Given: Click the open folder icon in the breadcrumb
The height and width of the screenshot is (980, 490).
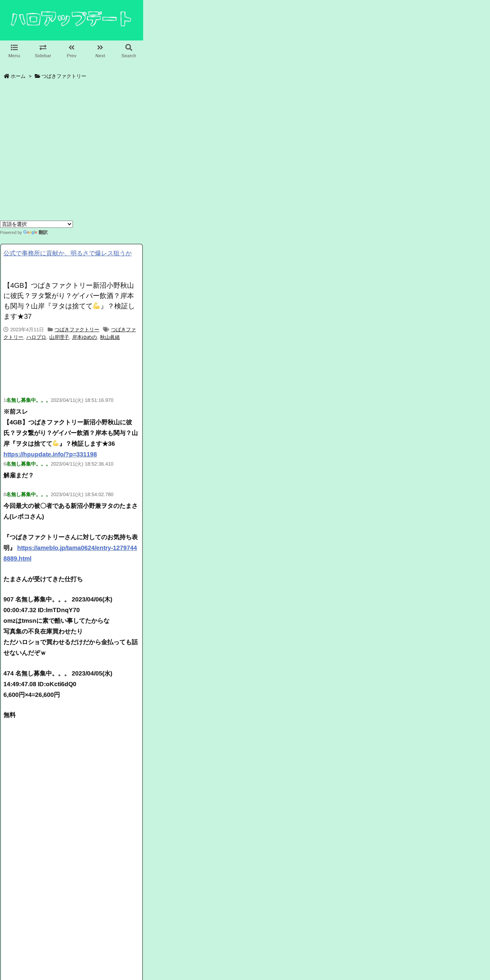Looking at the screenshot, I should coord(37,76).
